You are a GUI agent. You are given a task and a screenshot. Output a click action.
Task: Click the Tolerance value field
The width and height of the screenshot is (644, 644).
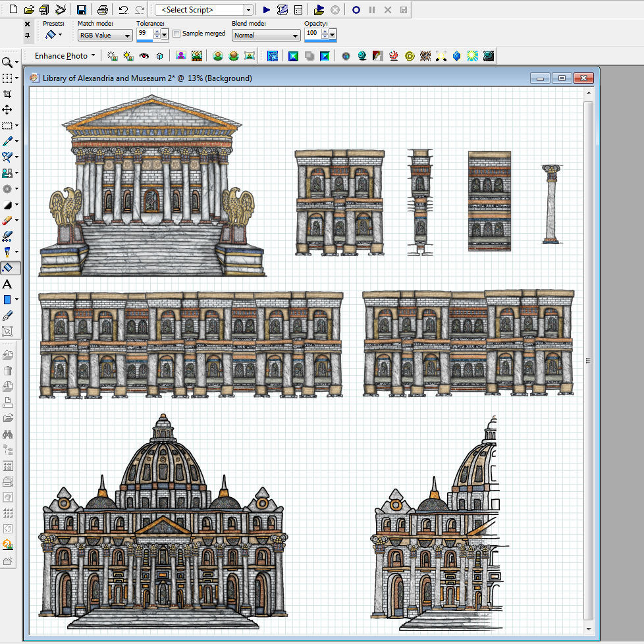144,33
